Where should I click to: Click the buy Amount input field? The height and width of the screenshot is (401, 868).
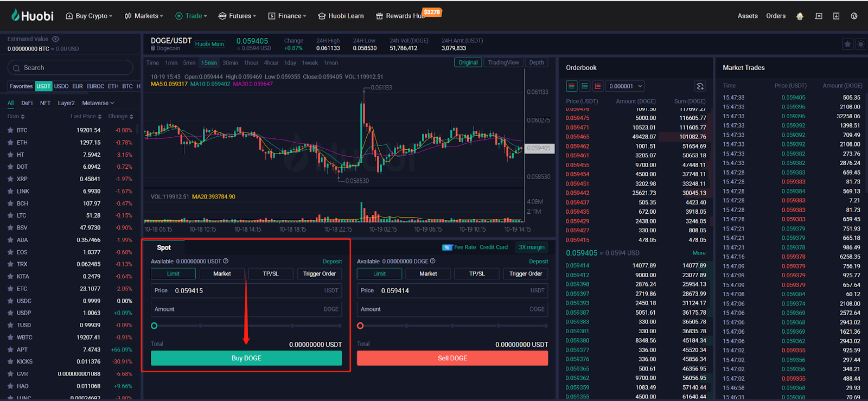coord(246,309)
